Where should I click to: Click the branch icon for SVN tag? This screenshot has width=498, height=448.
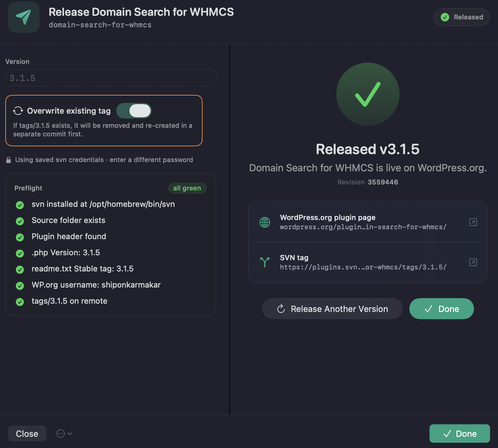(265, 262)
